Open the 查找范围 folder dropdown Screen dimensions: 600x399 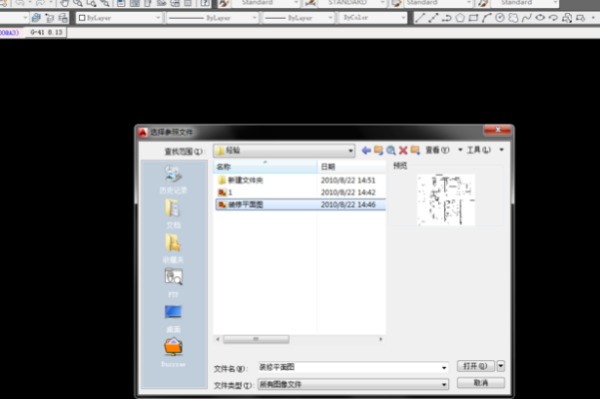[284, 150]
